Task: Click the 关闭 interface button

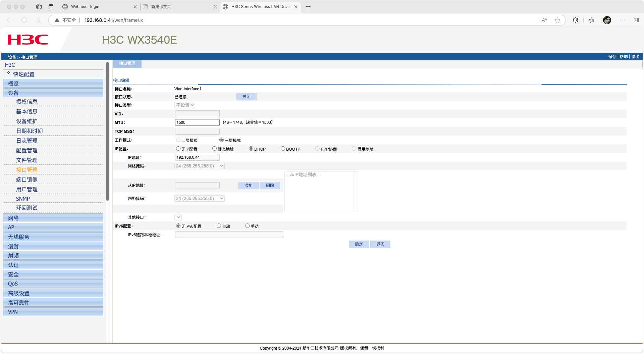Action: click(x=247, y=97)
